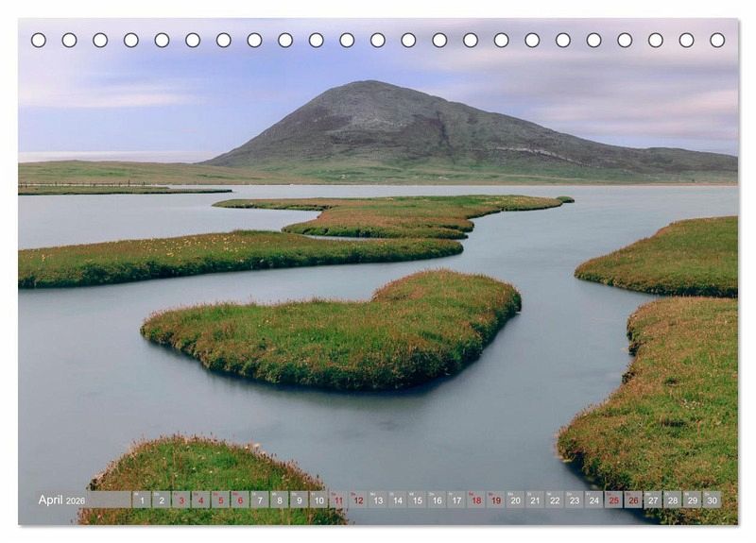
Task: Pick date 6 in the date strip
Action: (240, 500)
